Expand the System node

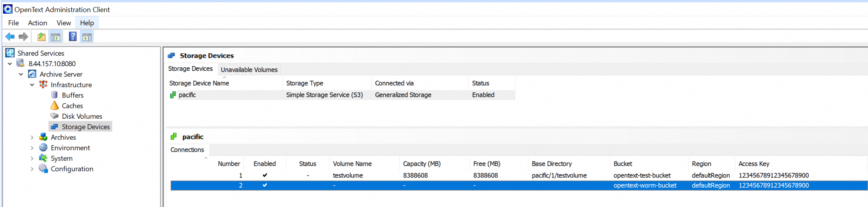(32, 158)
